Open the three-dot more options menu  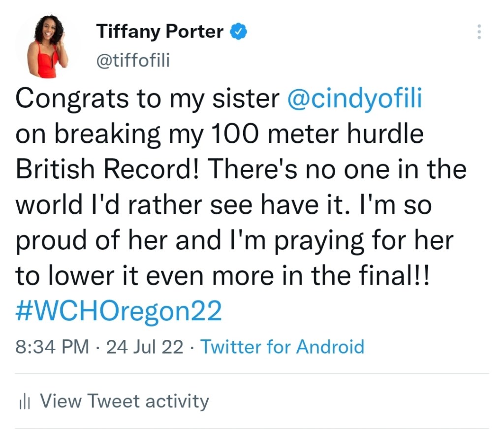point(479,32)
